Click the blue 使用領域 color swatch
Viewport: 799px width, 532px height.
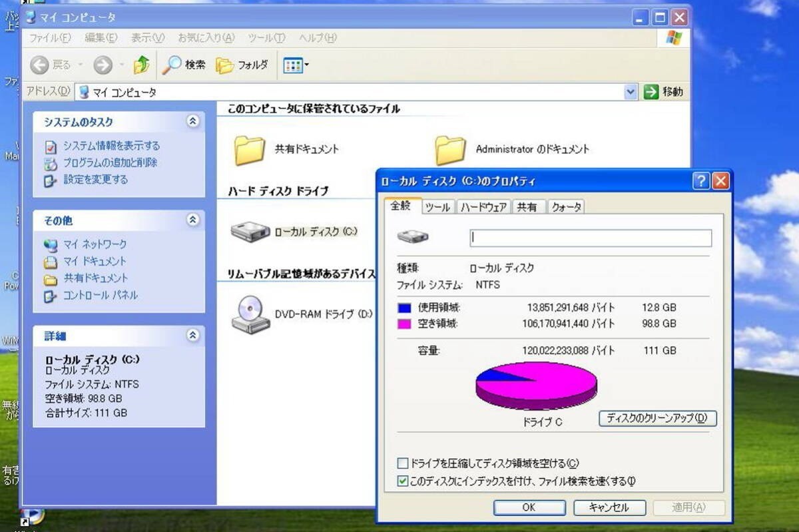[404, 308]
